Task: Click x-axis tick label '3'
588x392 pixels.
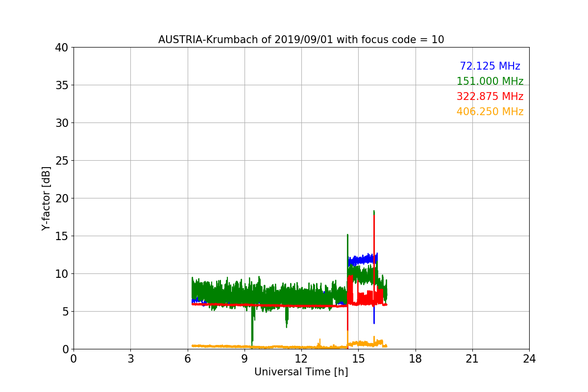Action: (130, 359)
